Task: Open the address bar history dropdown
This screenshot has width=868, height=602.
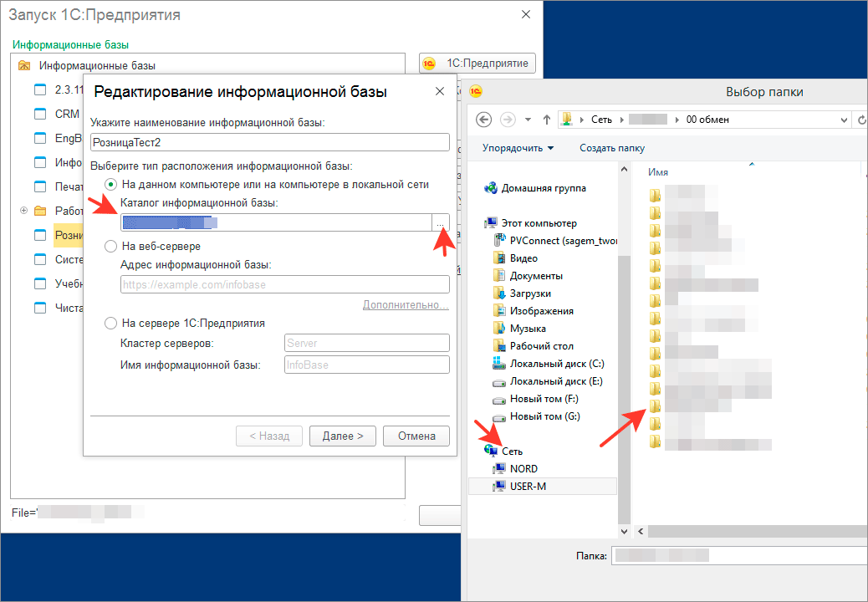Action: click(845, 120)
